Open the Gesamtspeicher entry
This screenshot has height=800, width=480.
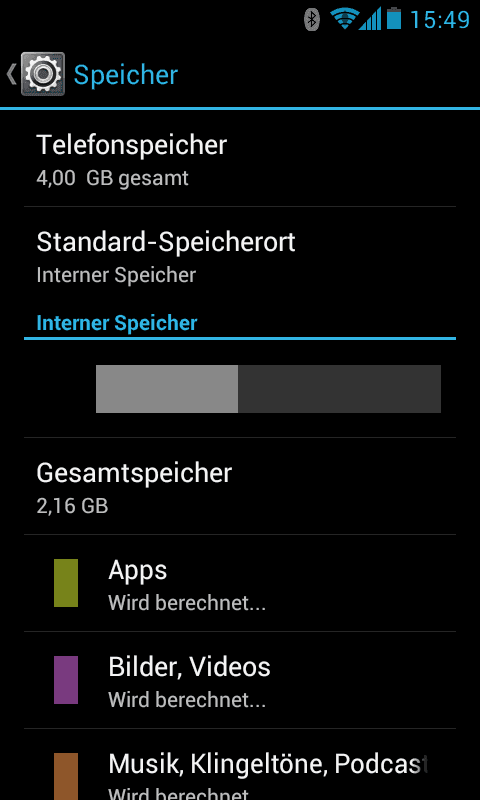click(240, 486)
